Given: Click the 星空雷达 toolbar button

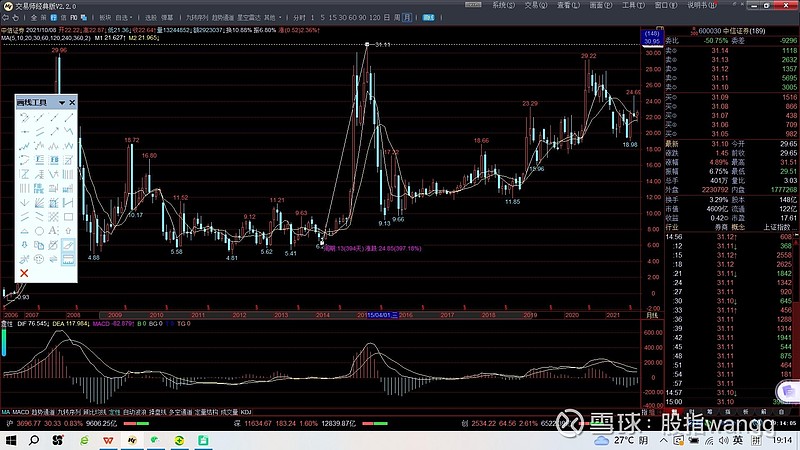Looking at the screenshot, I should [248, 17].
